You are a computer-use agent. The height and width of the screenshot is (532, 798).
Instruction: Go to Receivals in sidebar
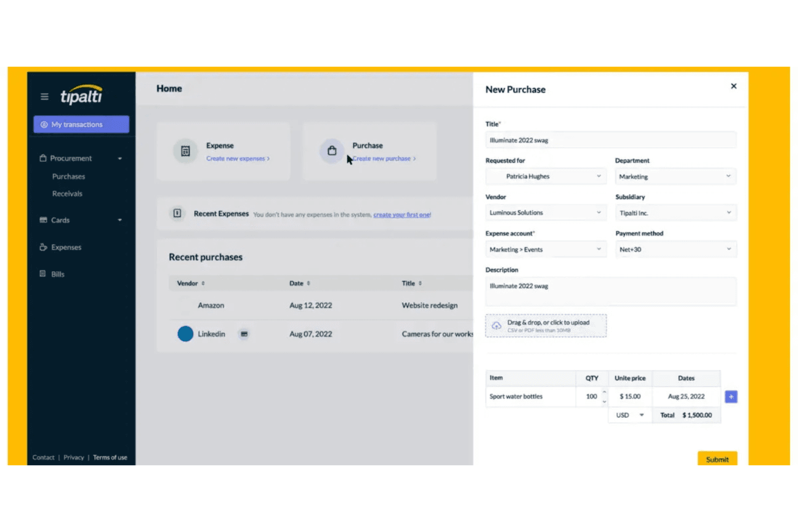pos(67,194)
